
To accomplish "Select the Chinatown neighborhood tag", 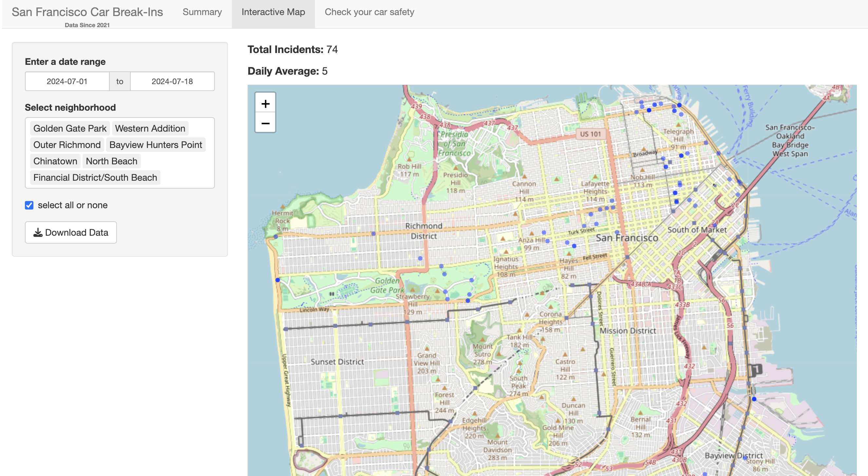I will [55, 161].
